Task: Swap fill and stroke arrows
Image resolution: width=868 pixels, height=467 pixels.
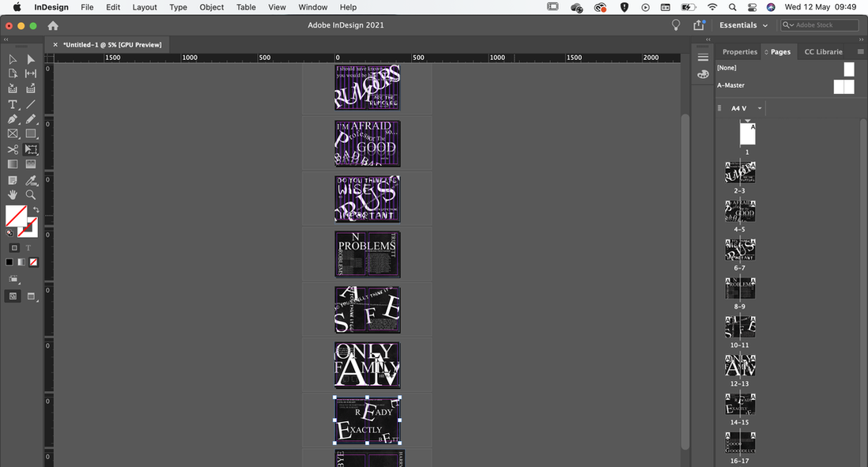Action: coord(36,209)
